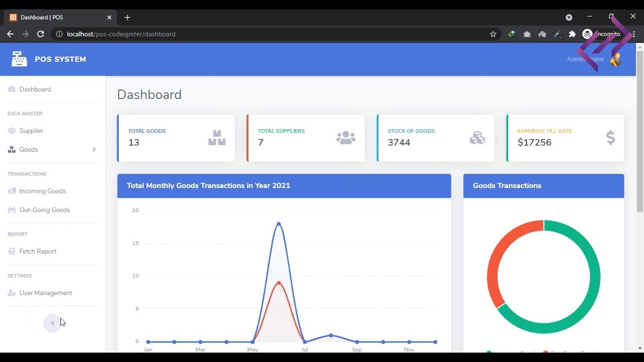The height and width of the screenshot is (362, 644).
Task: Collapse the sidebar with the round toggle
Action: click(x=52, y=323)
